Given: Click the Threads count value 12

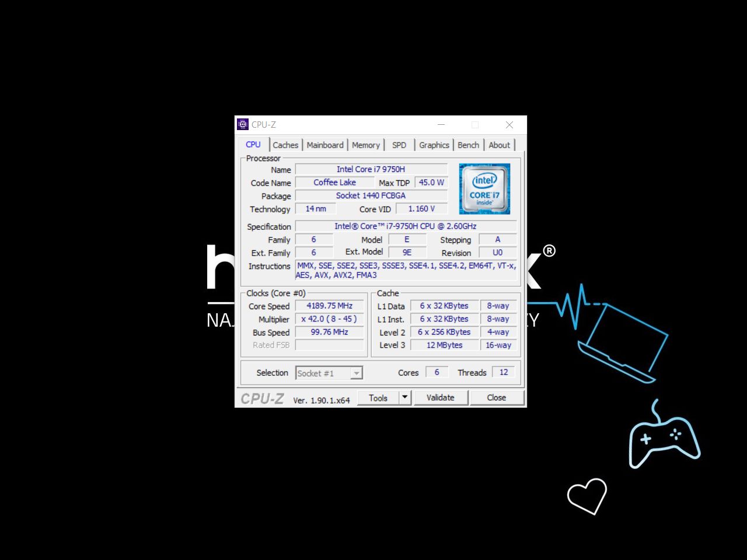Looking at the screenshot, I should (x=504, y=372).
